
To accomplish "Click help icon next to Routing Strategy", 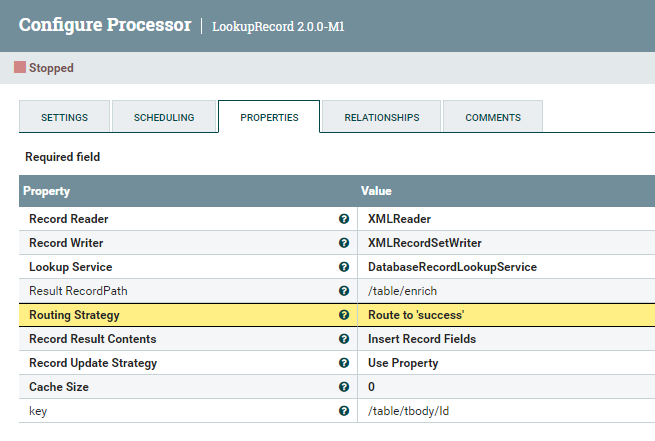I will pyautogui.click(x=344, y=315).
